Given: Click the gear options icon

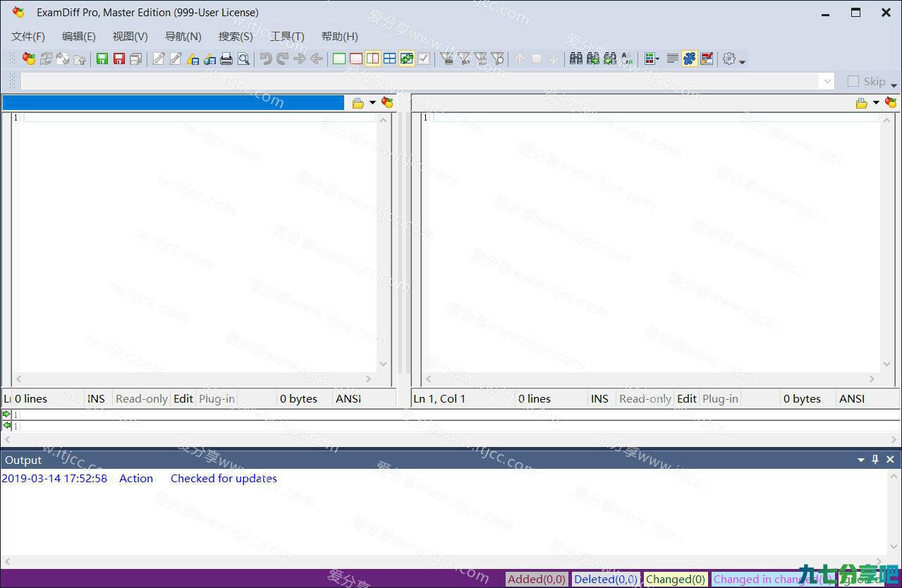Looking at the screenshot, I should [729, 59].
